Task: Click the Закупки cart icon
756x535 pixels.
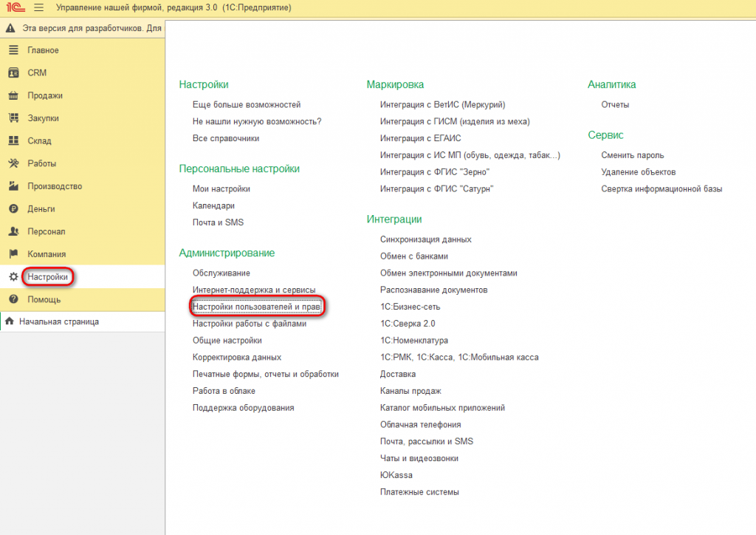Action: 13,118
